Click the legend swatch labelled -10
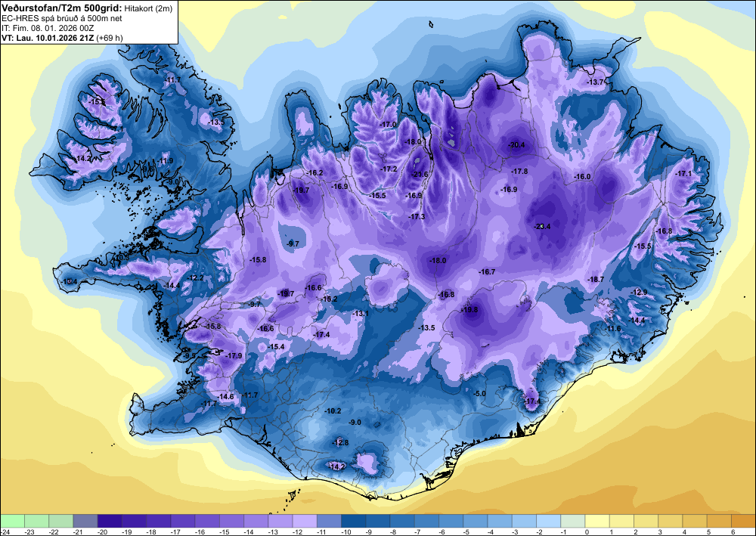The width and height of the screenshot is (756, 536). (353, 521)
